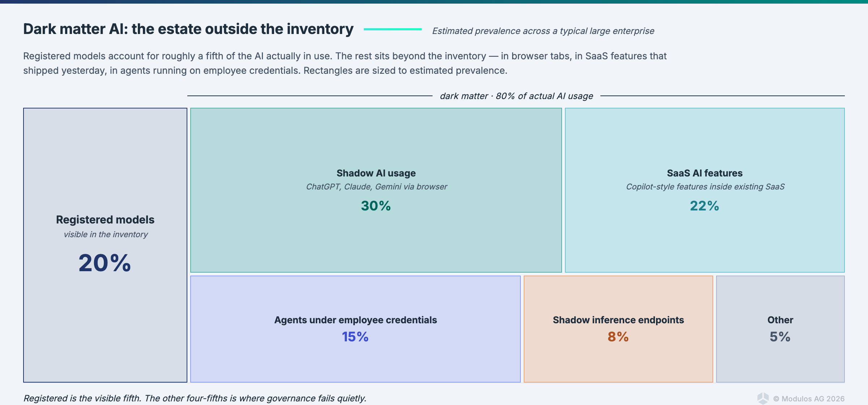Click the dark matter 80% usage label
This screenshot has width=868, height=405.
516,96
